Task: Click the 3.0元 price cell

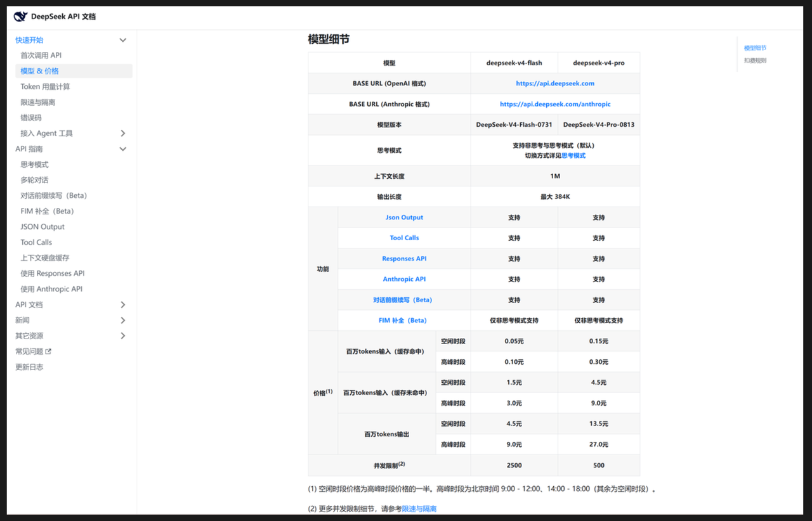Action: 514,403
